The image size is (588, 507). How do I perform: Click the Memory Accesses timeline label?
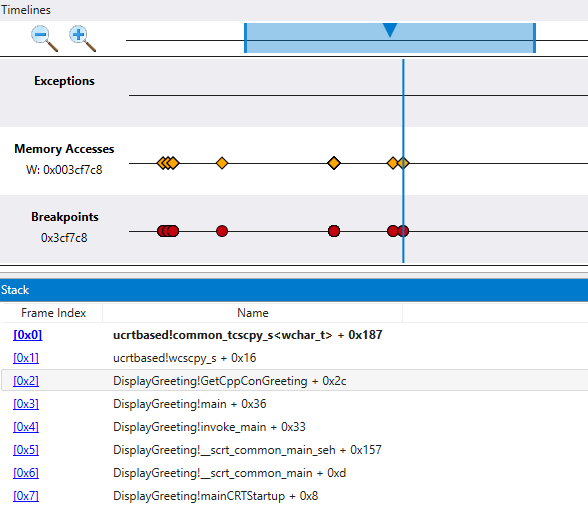coord(64,149)
